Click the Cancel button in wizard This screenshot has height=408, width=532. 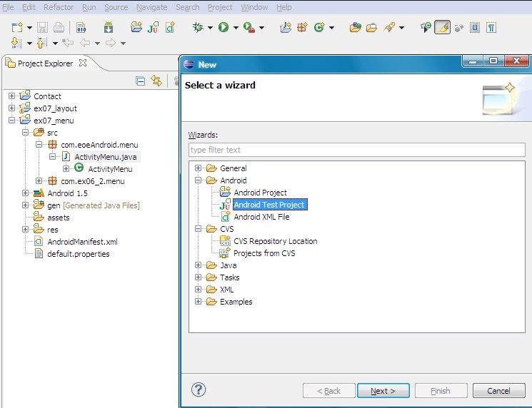(x=498, y=391)
